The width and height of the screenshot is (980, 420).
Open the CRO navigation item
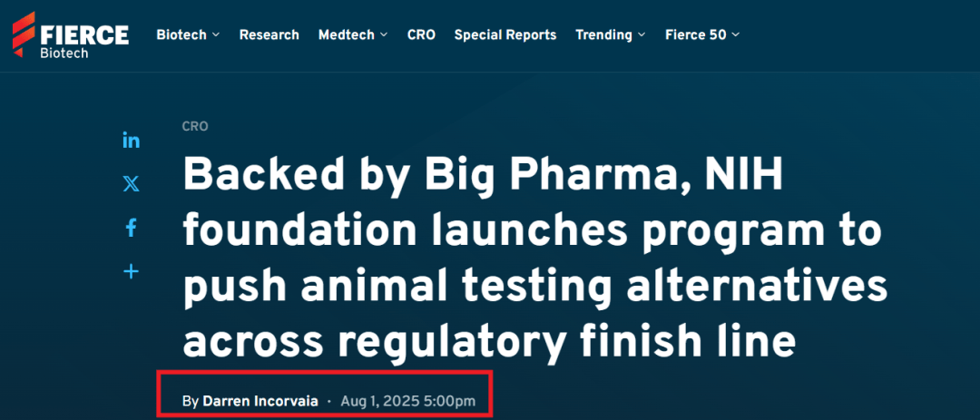tap(421, 35)
